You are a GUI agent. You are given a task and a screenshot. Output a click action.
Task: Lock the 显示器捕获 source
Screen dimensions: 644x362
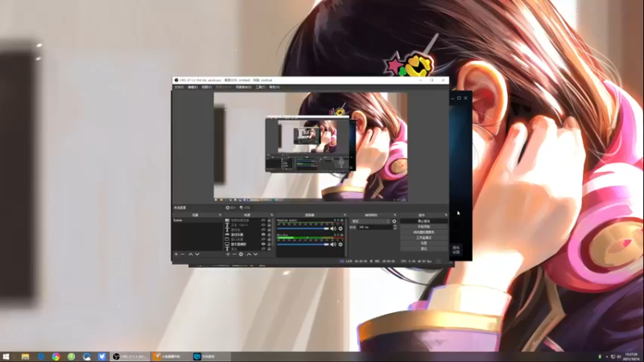(270, 245)
